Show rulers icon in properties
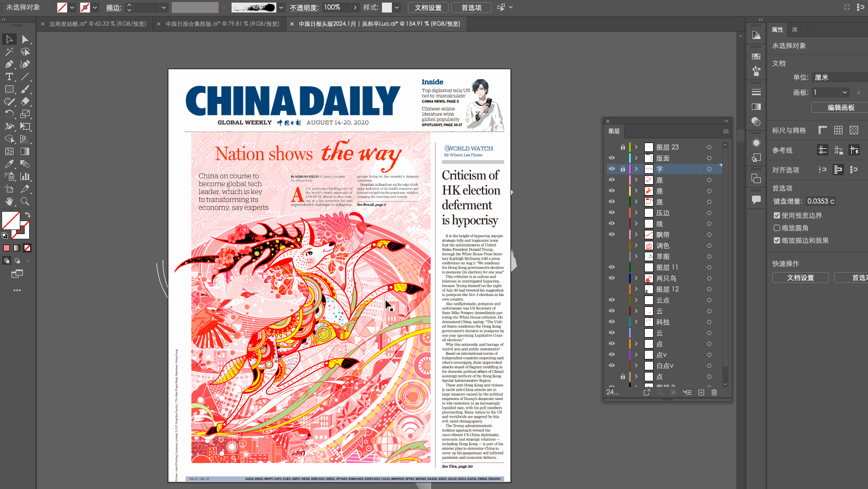The height and width of the screenshot is (489, 868). click(823, 130)
